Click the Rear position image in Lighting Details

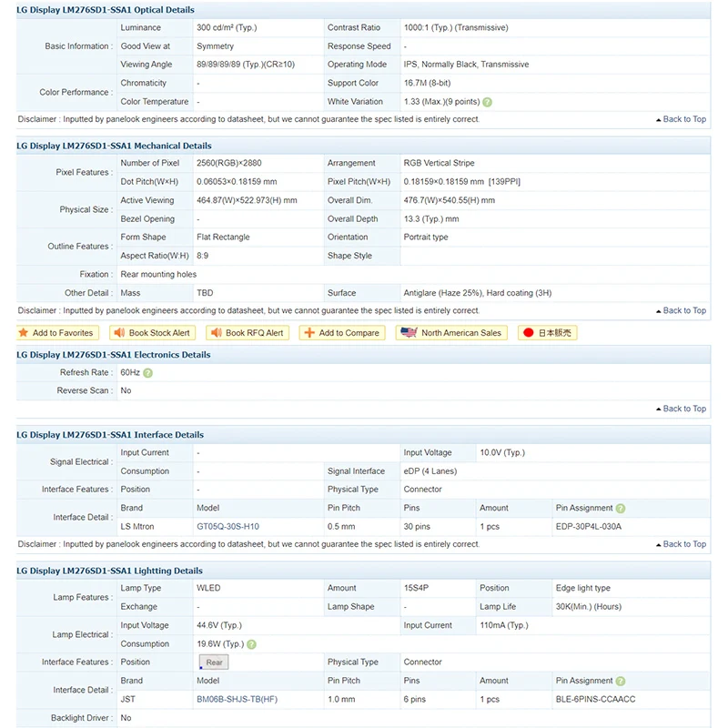214,662
